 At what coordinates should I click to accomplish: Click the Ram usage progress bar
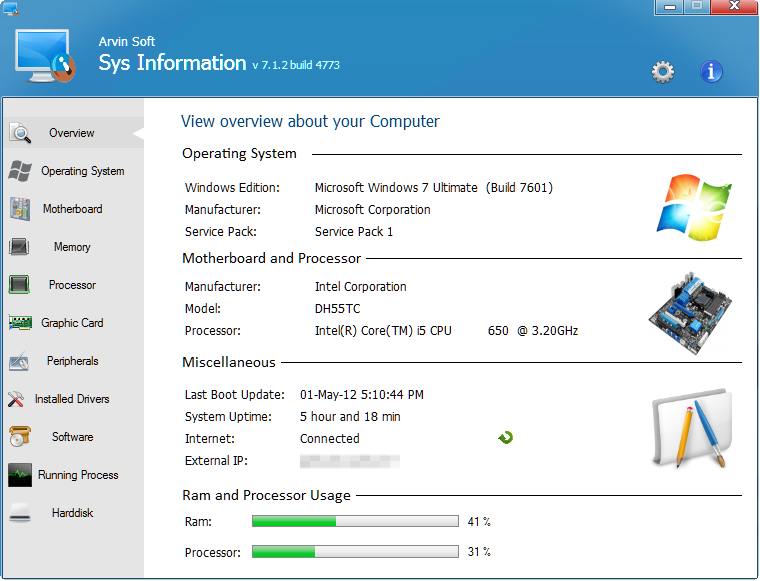355,522
